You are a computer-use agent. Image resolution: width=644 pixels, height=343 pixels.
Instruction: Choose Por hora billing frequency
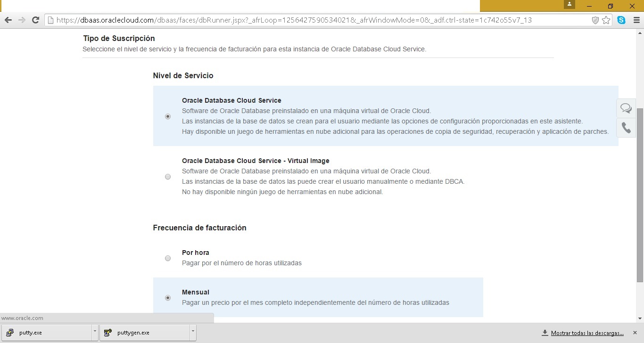(168, 258)
